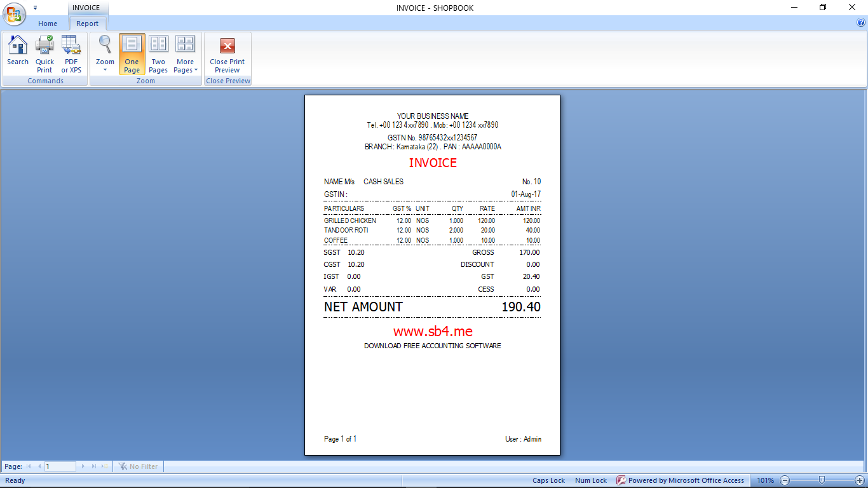Click the COFFEE row name
Screen dimensions: 868x488
(x=336, y=240)
